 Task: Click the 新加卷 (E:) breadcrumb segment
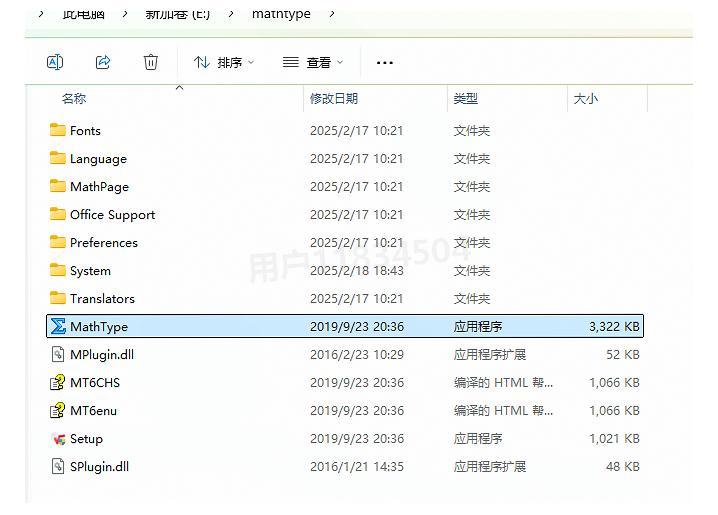(178, 14)
